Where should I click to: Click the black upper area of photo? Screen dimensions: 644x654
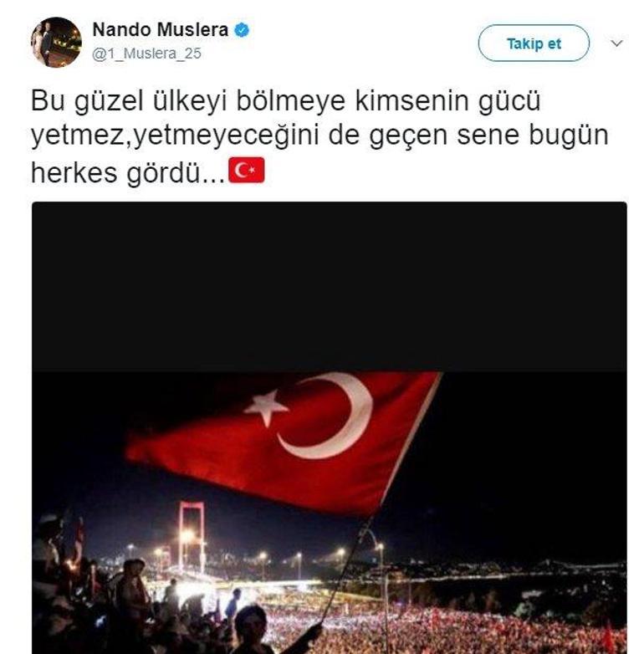[329, 286]
